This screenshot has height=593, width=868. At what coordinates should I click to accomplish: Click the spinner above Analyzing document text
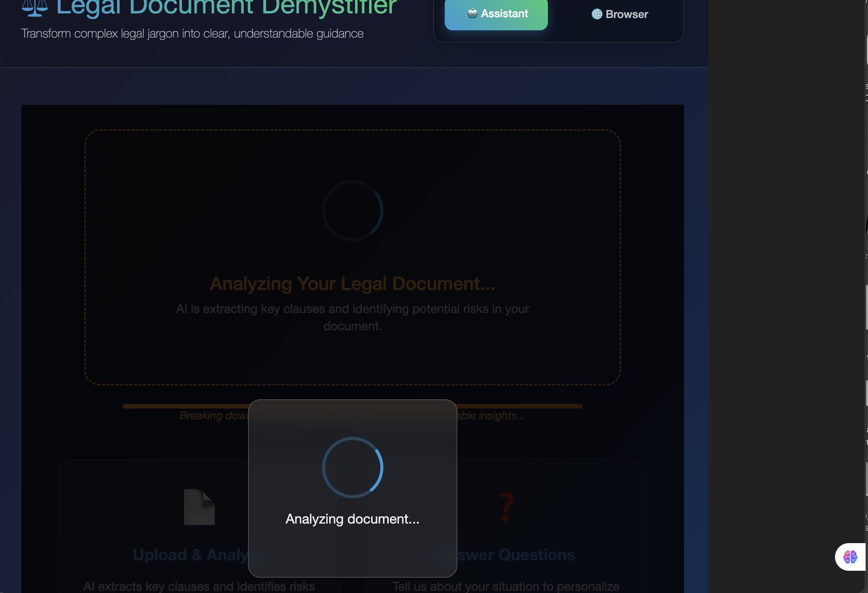click(x=352, y=467)
